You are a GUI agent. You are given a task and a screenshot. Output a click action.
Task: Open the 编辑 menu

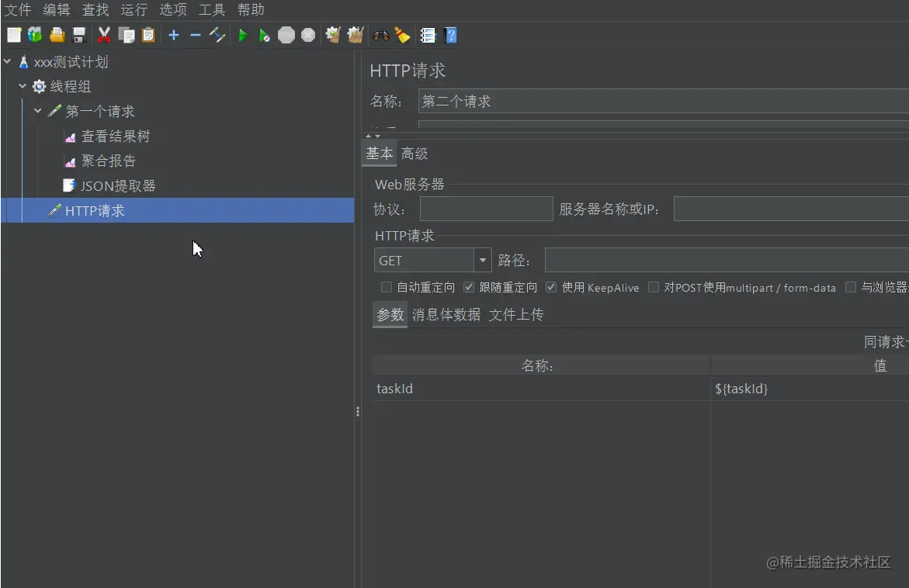coord(56,10)
